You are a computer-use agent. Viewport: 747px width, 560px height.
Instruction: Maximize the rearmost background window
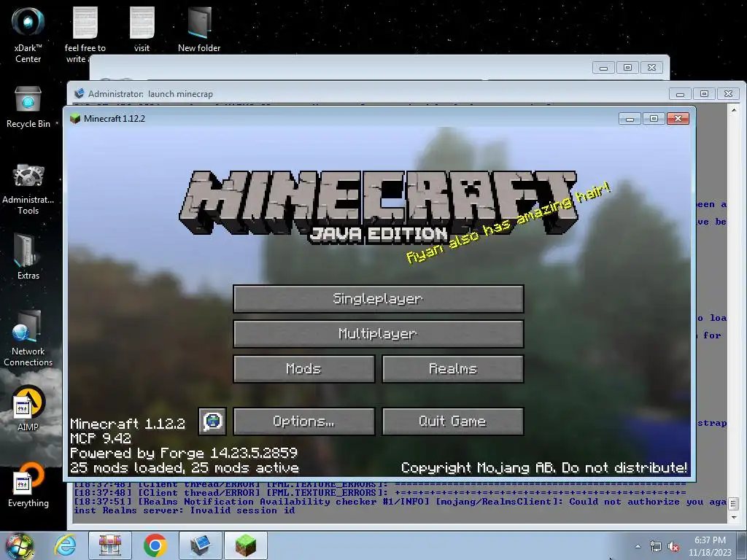click(627, 68)
